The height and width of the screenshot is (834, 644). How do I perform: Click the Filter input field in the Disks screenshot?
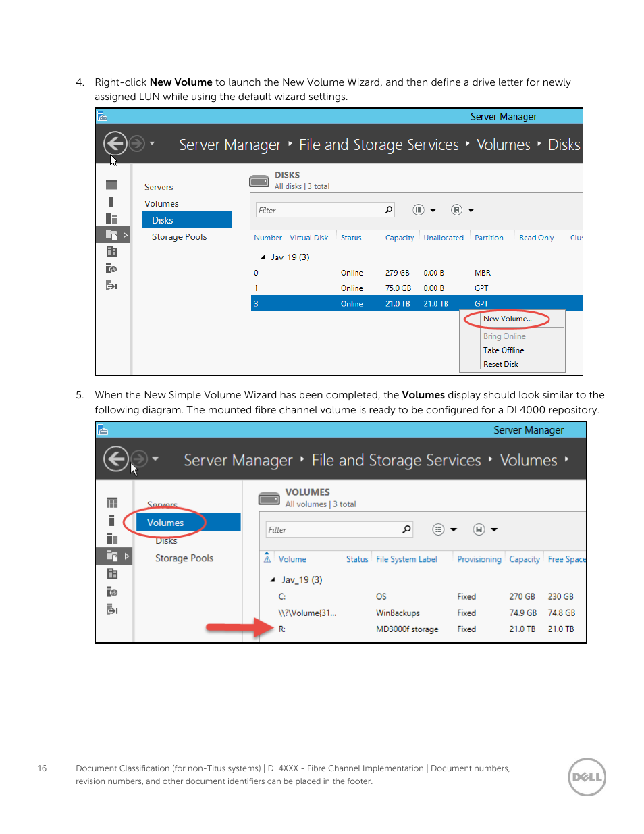click(325, 210)
